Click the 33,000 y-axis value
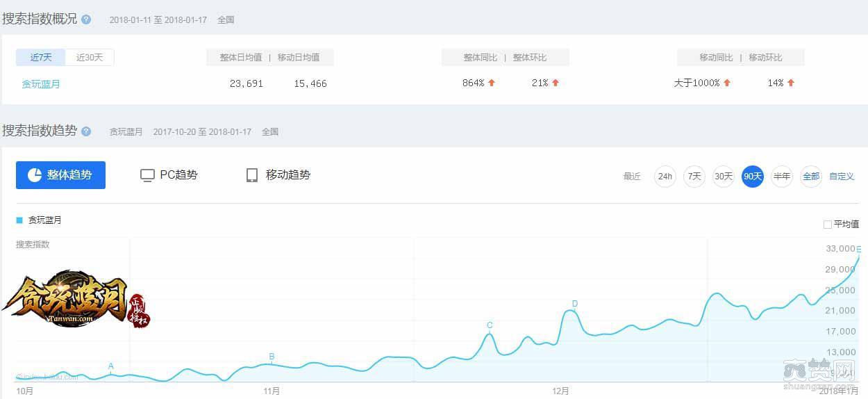Screen dimensions: 868x399 point(840,249)
